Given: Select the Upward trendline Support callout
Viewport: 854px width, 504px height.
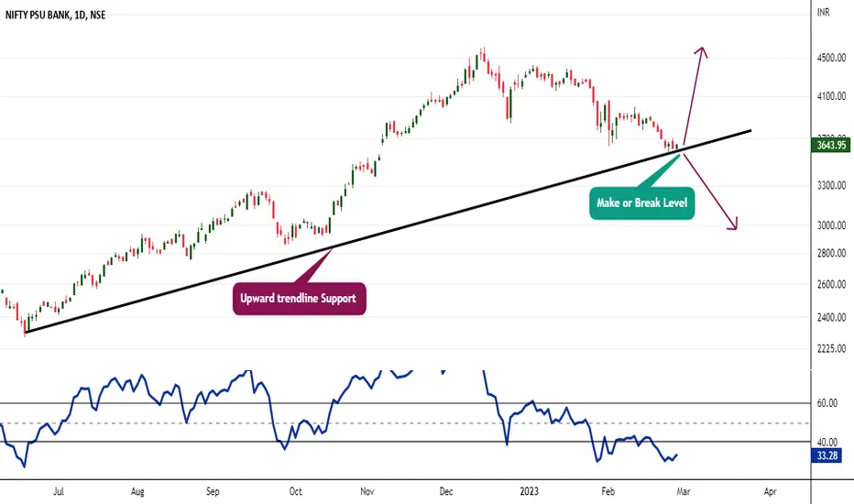Looking at the screenshot, I should [x=299, y=299].
